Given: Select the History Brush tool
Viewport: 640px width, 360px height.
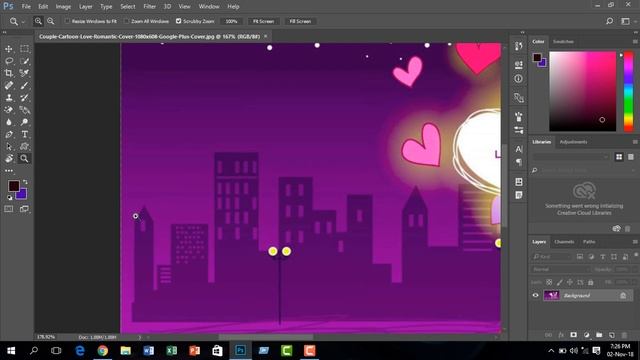Looking at the screenshot, I should (24, 98).
